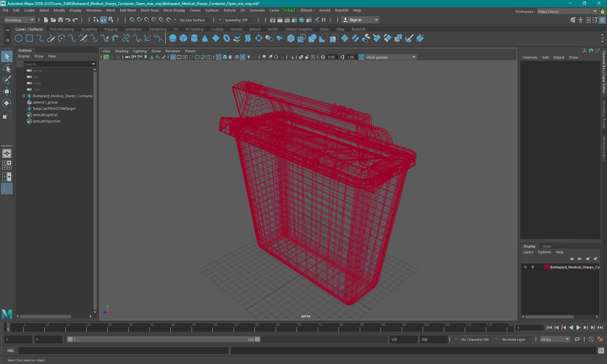Open the Workspace Maya Classic dropdown
The height and width of the screenshot is (364, 607).
click(567, 11)
